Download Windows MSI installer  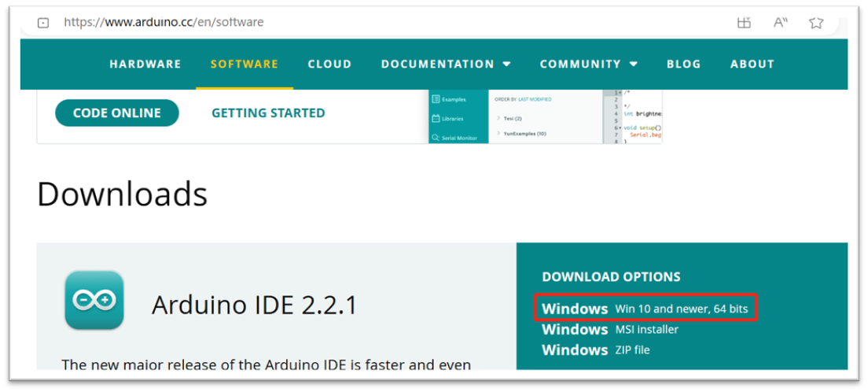coord(610,329)
